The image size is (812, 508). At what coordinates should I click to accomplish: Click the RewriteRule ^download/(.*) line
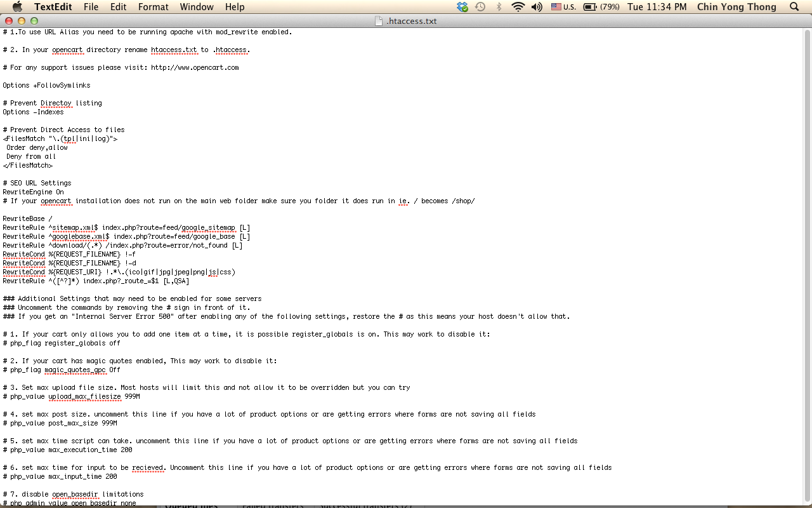122,245
